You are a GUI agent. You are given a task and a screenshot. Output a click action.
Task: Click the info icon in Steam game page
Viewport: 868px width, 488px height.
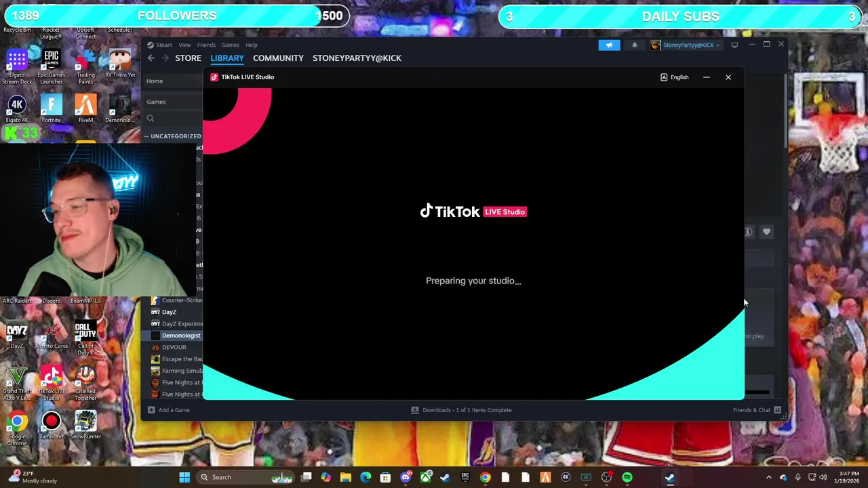click(748, 232)
